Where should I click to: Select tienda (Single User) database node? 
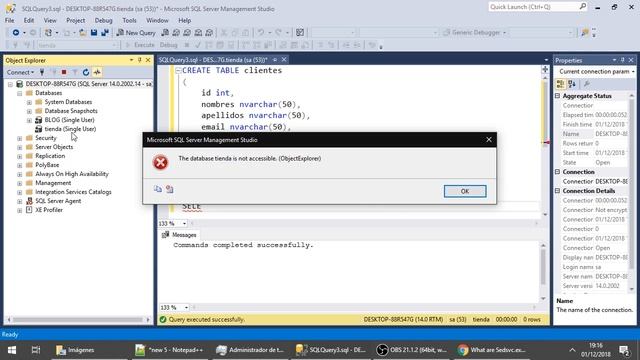70,129
